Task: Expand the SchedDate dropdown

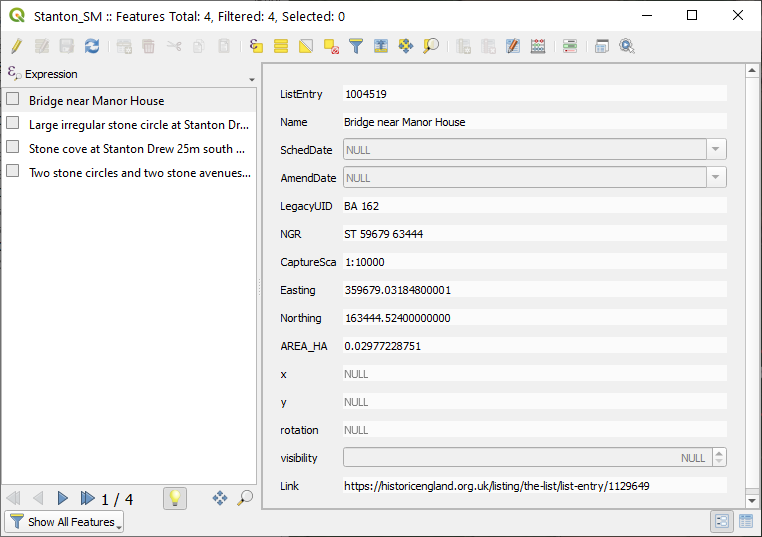Action: click(716, 150)
